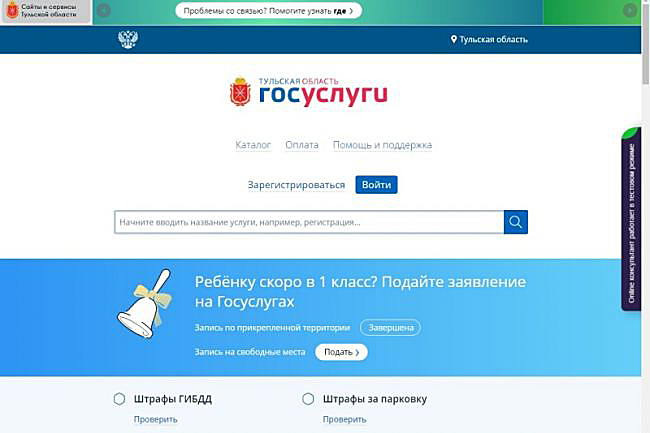Click the Штрафы за парковку circle icon
The image size is (650, 433).
308,399
